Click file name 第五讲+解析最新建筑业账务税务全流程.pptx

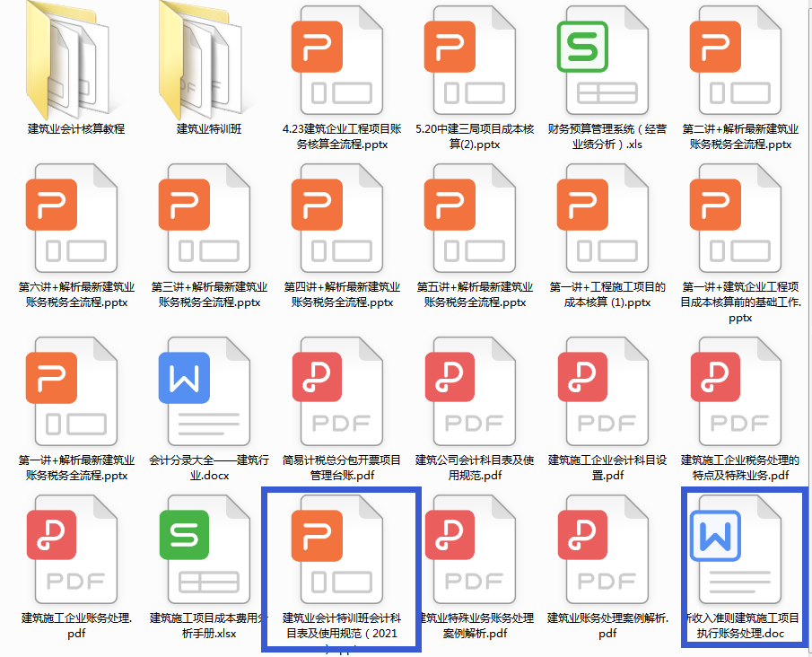point(475,294)
